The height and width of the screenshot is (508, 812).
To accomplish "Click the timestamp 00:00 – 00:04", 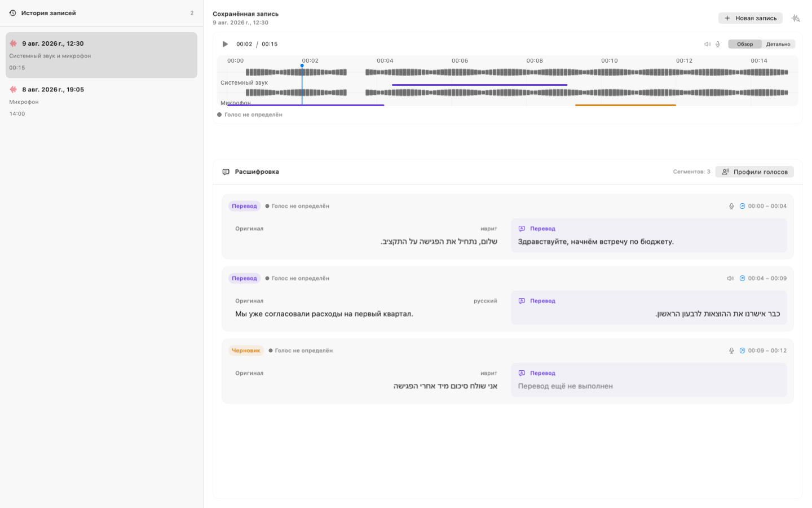I will tap(767, 206).
